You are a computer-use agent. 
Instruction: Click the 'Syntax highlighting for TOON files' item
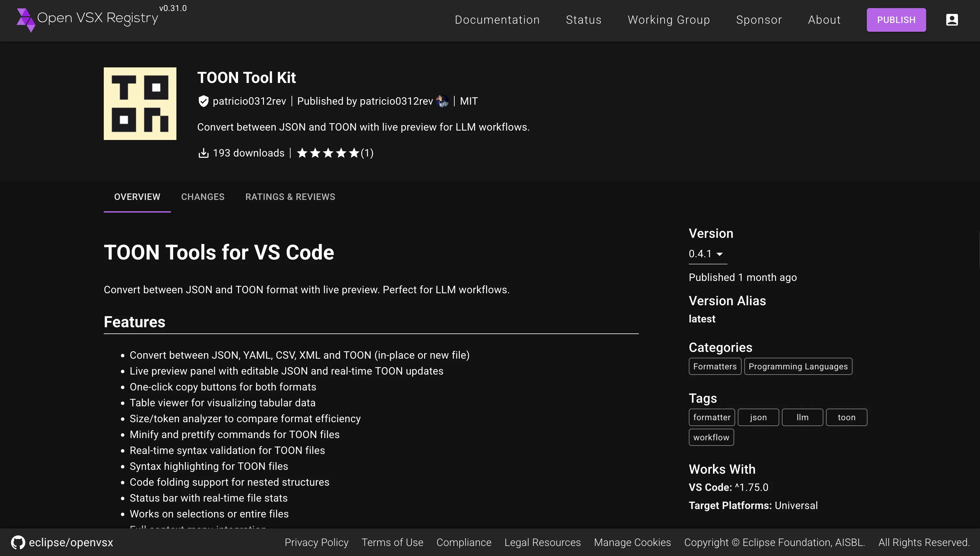click(x=209, y=467)
